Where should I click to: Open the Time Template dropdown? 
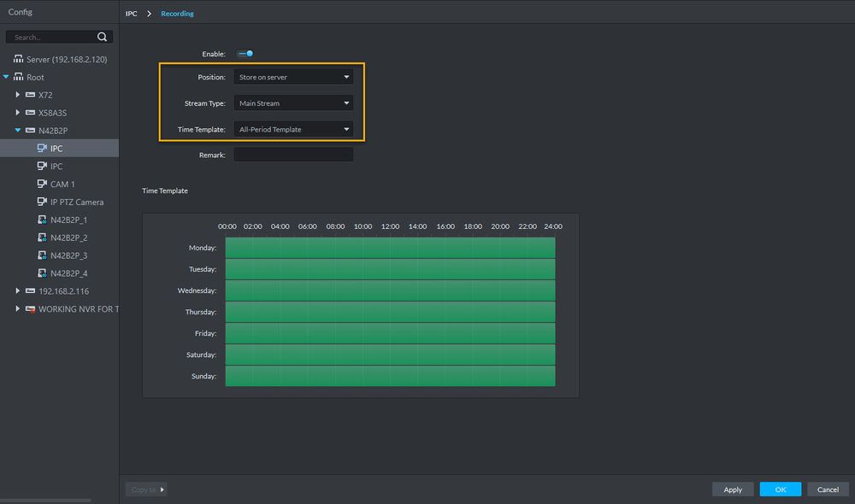click(293, 129)
